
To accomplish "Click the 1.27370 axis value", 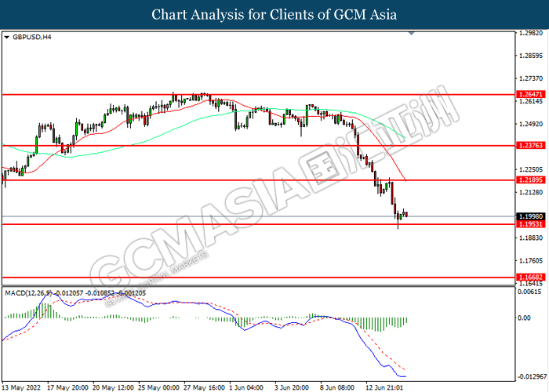I will (x=531, y=78).
